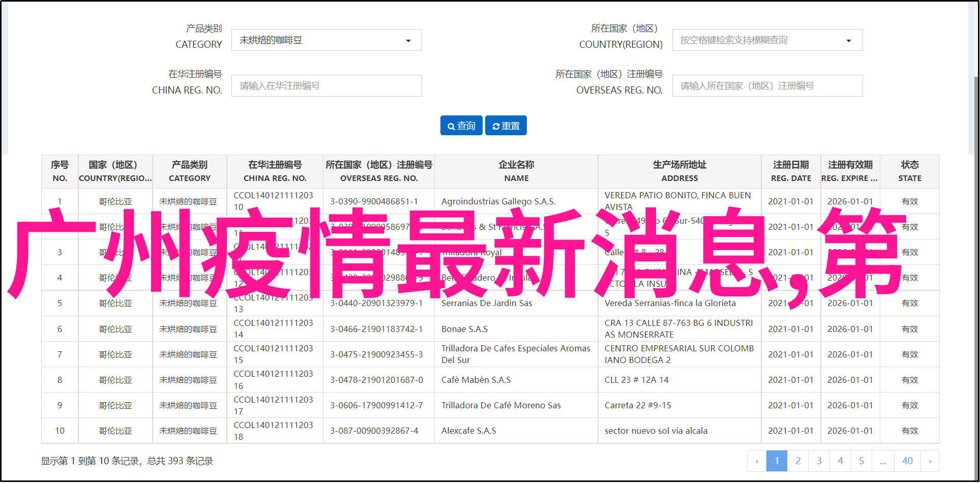Click address CENTRO EMPRESARIAL SUR COLOMBIANO
This screenshot has width=980, height=483.
point(679,354)
